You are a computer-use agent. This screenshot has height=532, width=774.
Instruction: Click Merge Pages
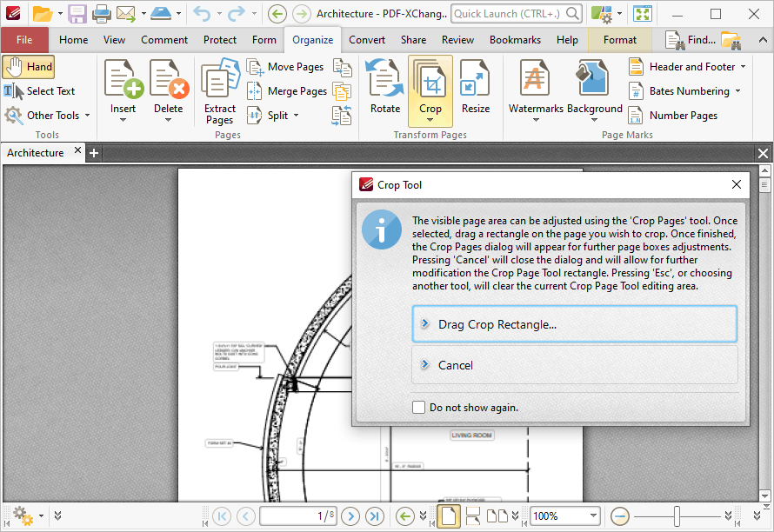(x=287, y=91)
